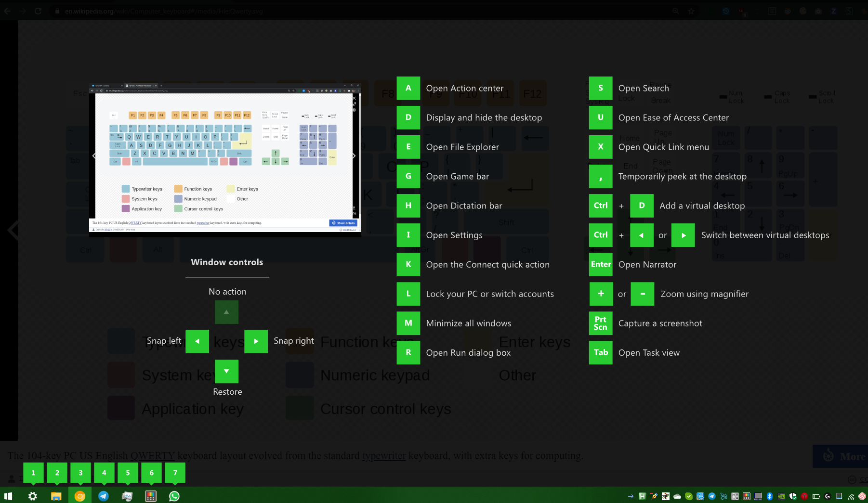
Task: Open the Settings gear in the taskbar
Action: click(32, 496)
